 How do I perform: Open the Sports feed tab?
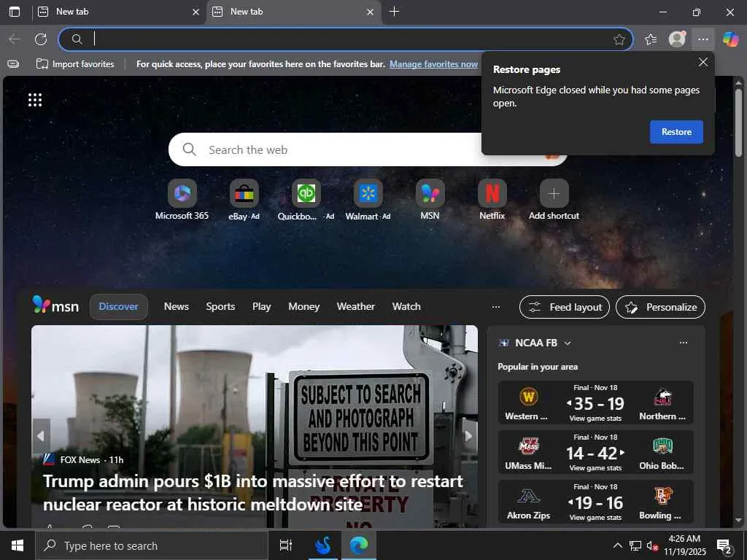[220, 307]
